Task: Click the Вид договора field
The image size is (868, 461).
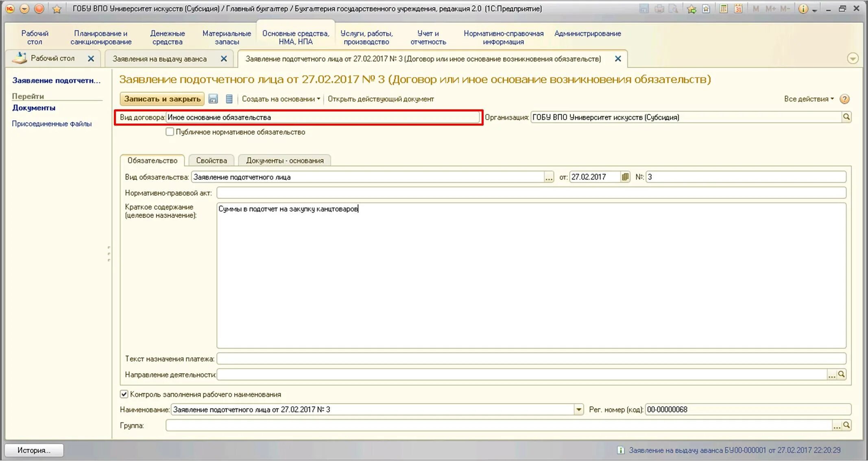Action: [x=323, y=117]
